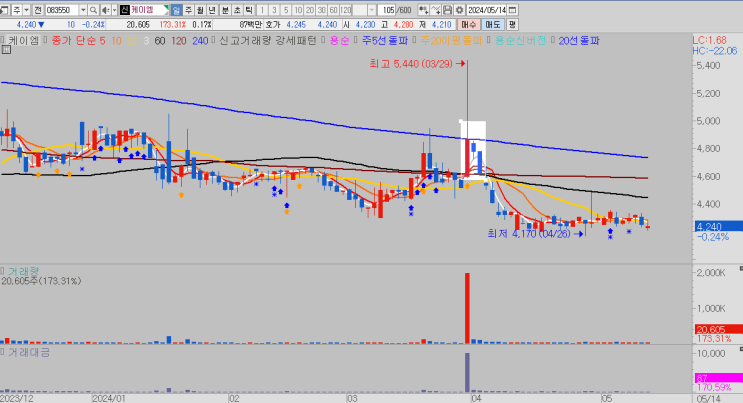Click the 매수 buy button
The height and width of the screenshot is (403, 743).
point(469,25)
